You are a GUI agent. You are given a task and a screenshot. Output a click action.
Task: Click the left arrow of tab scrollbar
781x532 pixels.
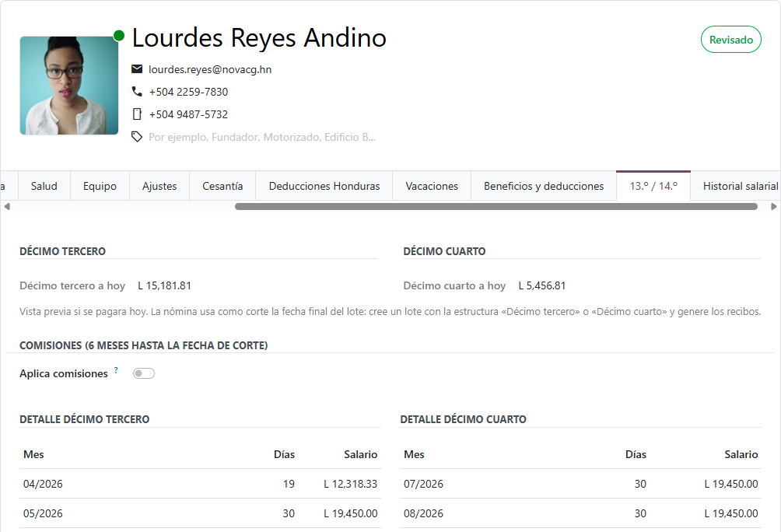6,206
